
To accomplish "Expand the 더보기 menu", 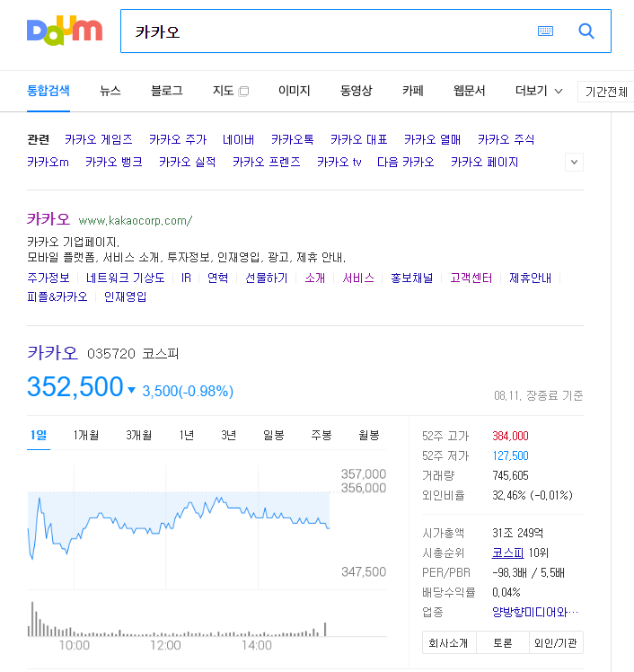I will [539, 91].
